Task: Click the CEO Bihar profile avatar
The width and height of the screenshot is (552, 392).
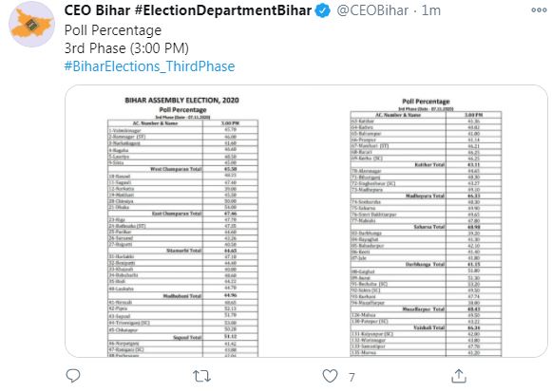Action: click(31, 25)
